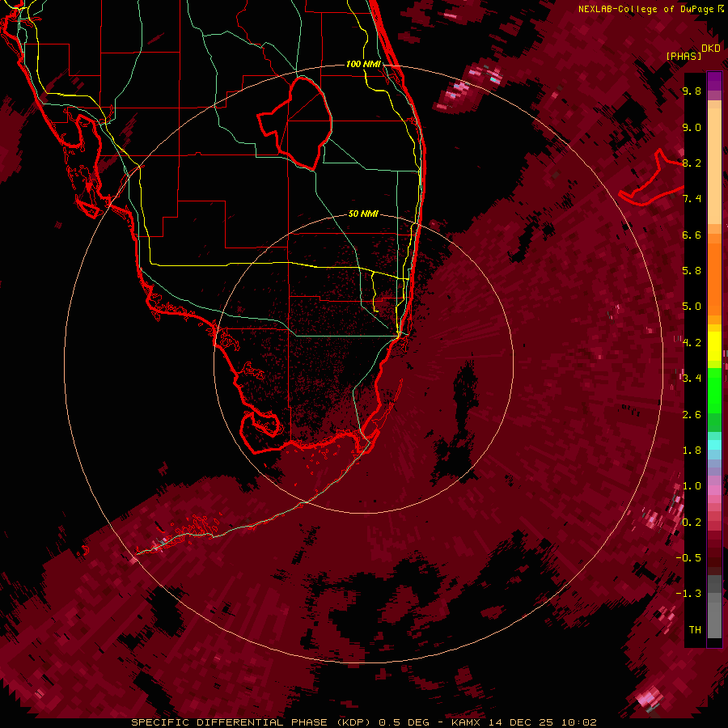Screen dimensions: 728x728
Task: Click the -1.3 scale value
Action: (x=688, y=594)
